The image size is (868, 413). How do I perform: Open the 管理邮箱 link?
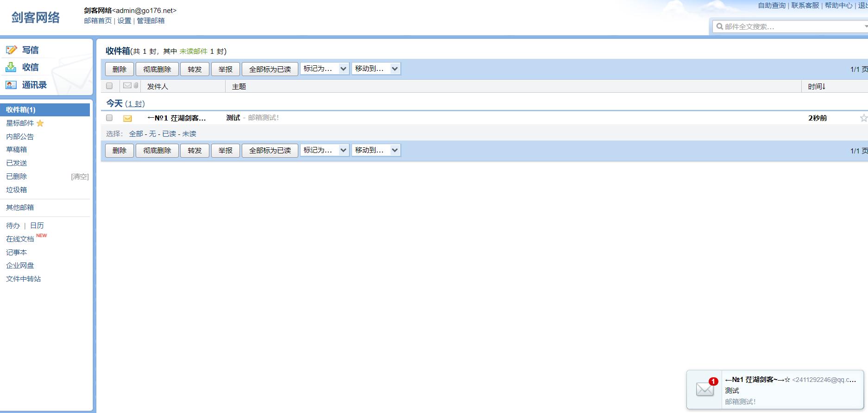pos(151,21)
